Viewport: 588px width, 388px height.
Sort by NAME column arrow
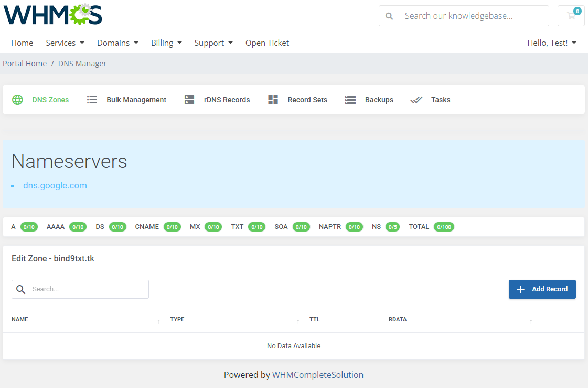coord(158,321)
